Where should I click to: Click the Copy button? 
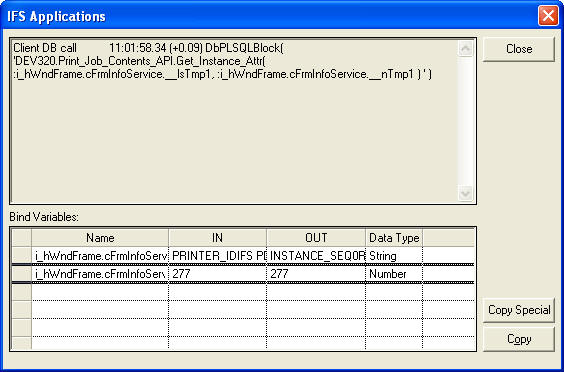[518, 339]
